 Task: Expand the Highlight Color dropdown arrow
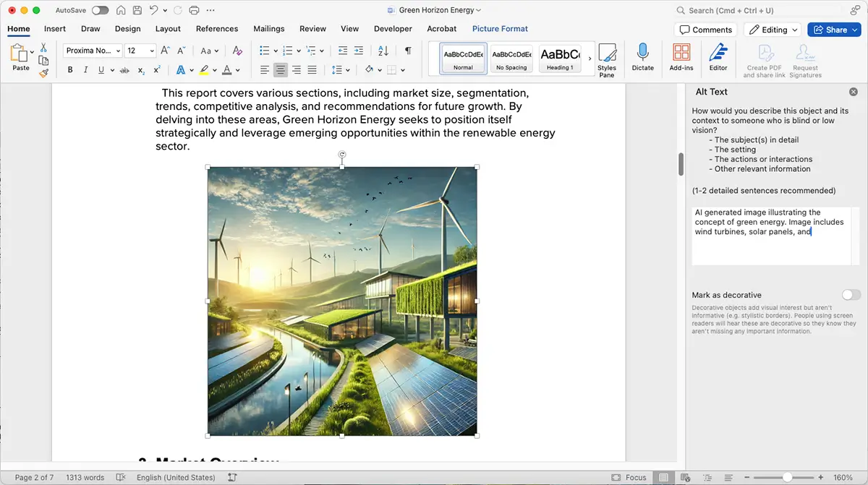pyautogui.click(x=215, y=69)
